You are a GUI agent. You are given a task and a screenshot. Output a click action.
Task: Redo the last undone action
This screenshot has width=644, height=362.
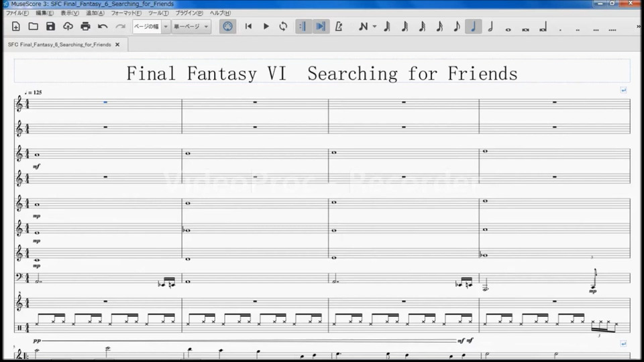point(120,27)
